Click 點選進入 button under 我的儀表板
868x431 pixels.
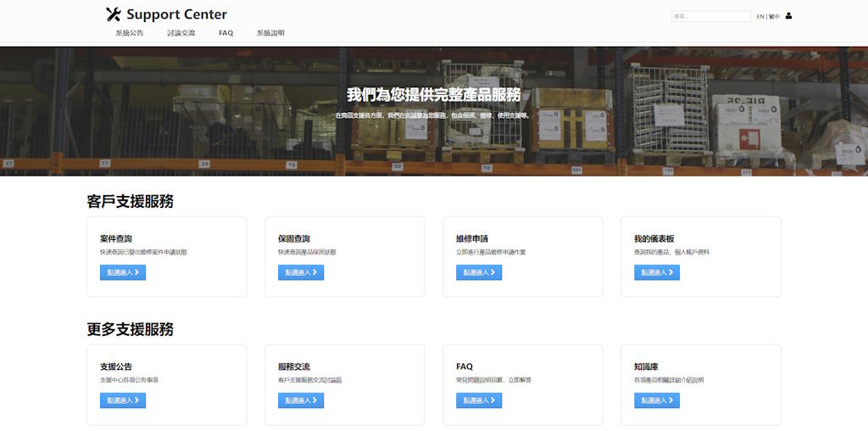(657, 272)
